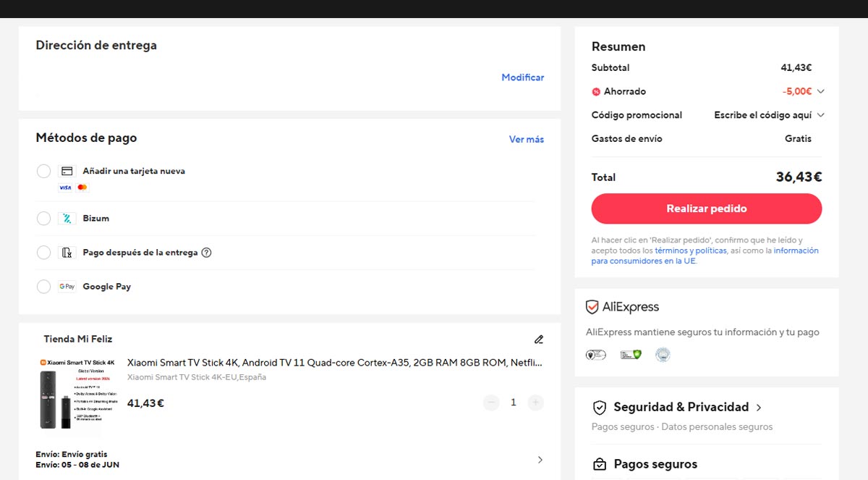Click the Total amount 36,43€
Image resolution: width=868 pixels, height=480 pixels.
tap(799, 177)
